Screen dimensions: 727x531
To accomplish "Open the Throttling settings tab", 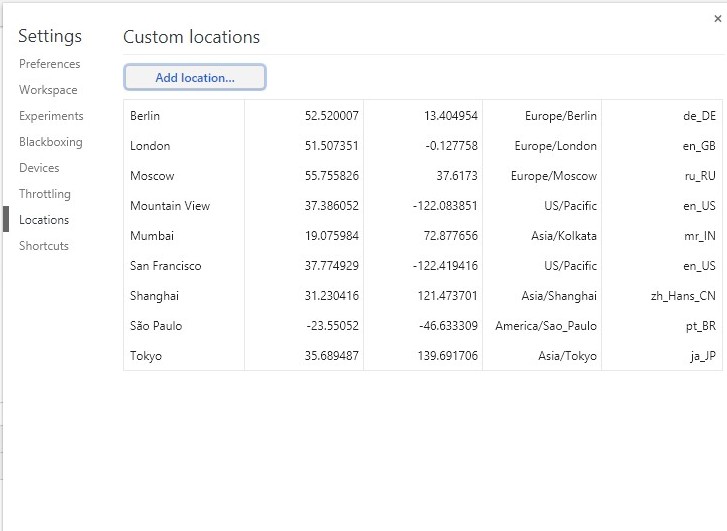I will [x=45, y=194].
